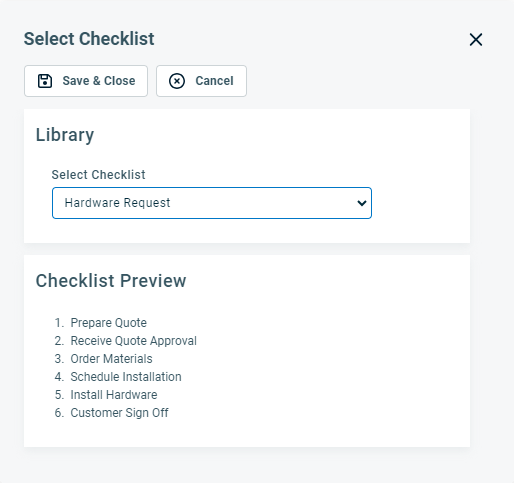The width and height of the screenshot is (514, 483).
Task: Click the Cancel button
Action: (201, 81)
